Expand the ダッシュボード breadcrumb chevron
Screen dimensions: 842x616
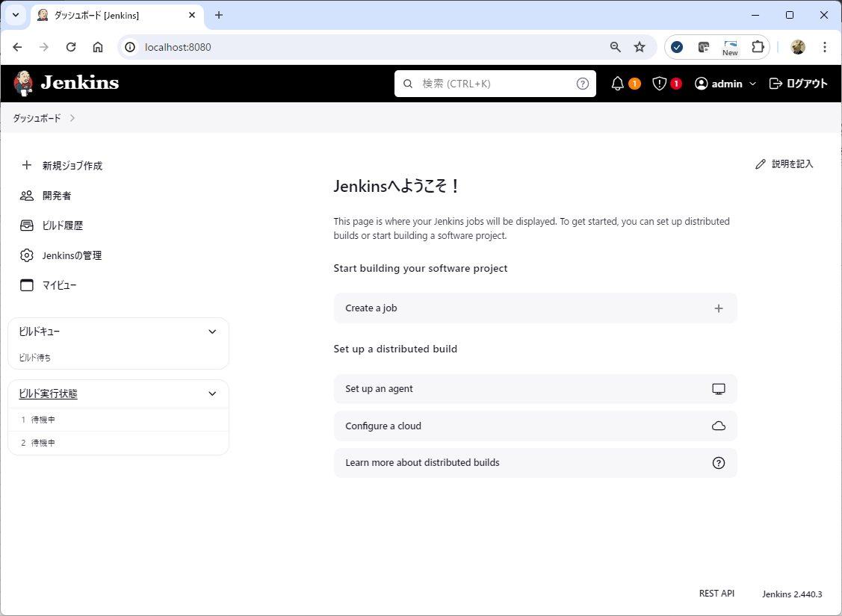tap(72, 118)
